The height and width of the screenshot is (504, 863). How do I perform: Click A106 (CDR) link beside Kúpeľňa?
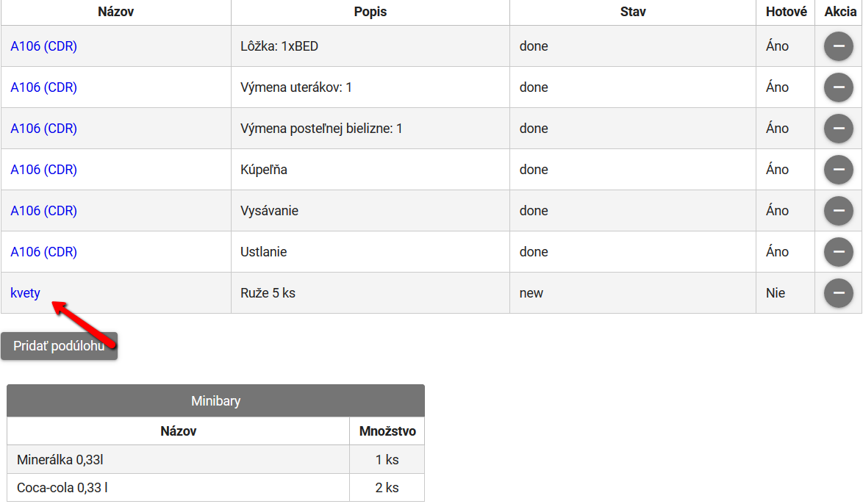pos(43,170)
